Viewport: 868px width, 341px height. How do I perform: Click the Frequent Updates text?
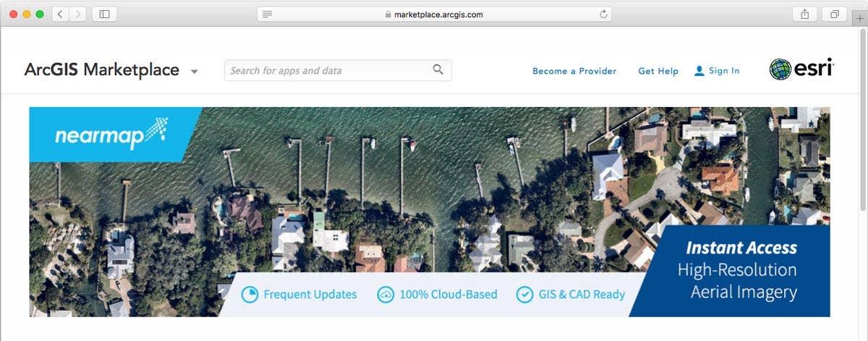click(310, 295)
